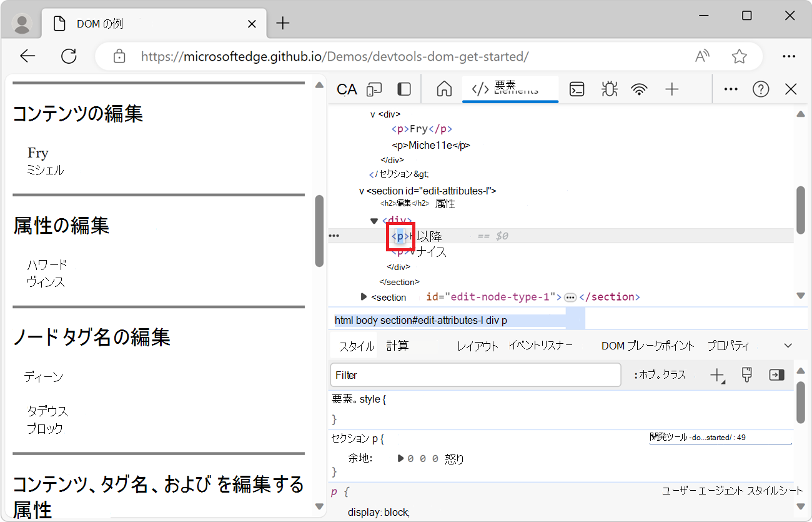This screenshot has width=812, height=522.
Task: Open the Issues panel bug icon
Action: [x=609, y=89]
